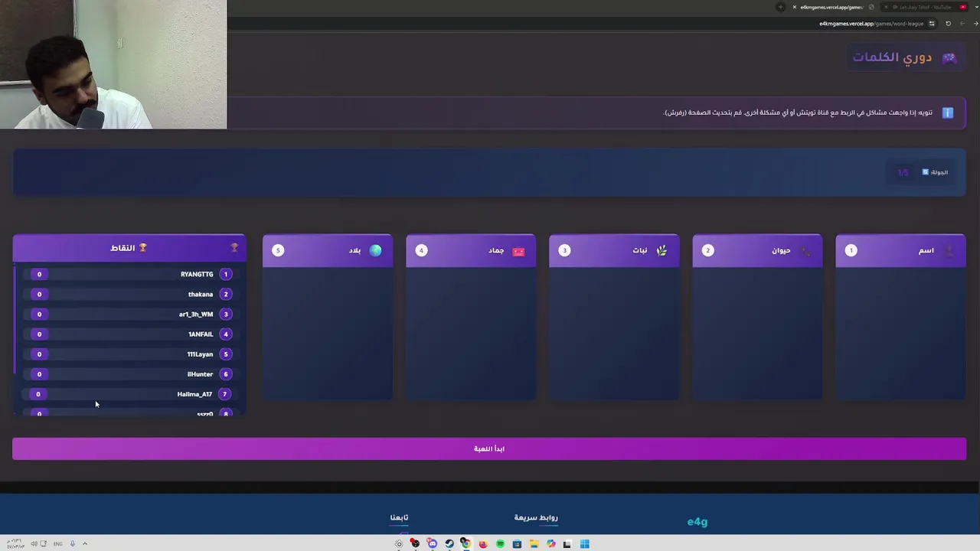This screenshot has width=980, height=551.
Task: Click the النقاط points heading
Action: tap(122, 248)
